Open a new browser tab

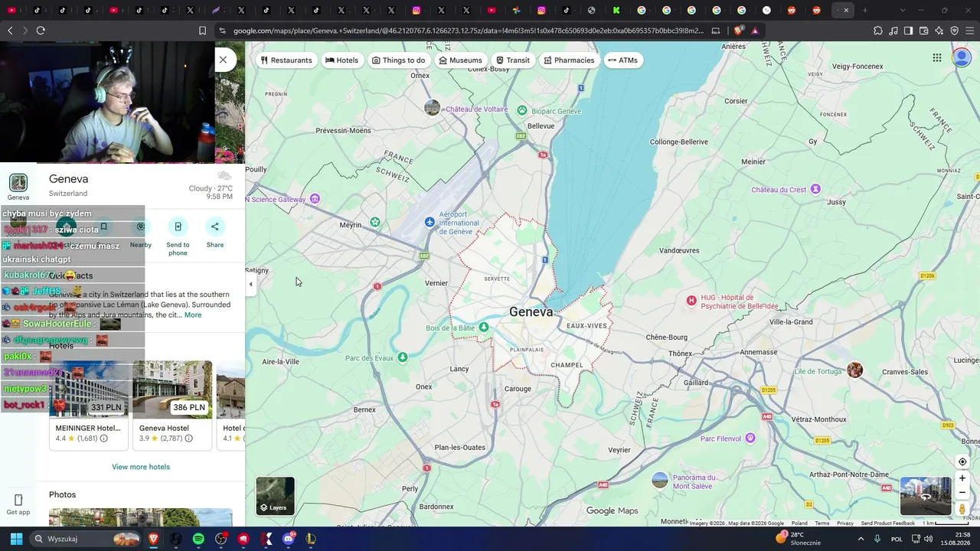[x=865, y=10]
